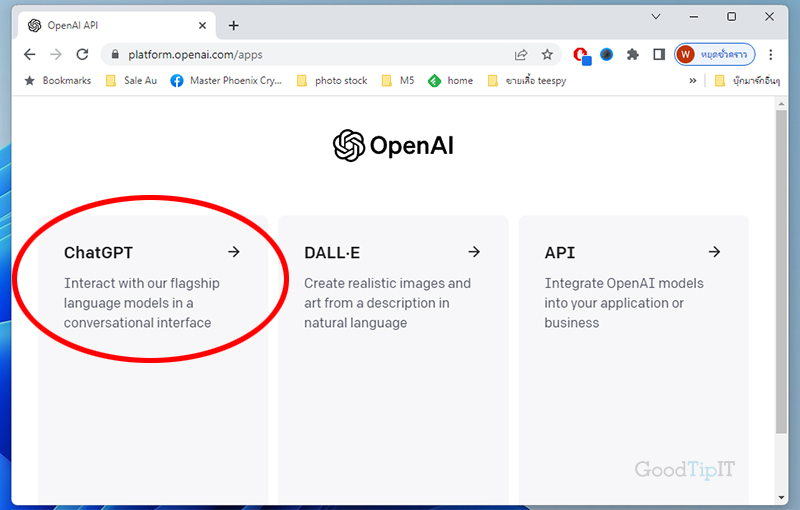This screenshot has width=800, height=510.
Task: Click the arrow on the API card
Action: coord(714,252)
